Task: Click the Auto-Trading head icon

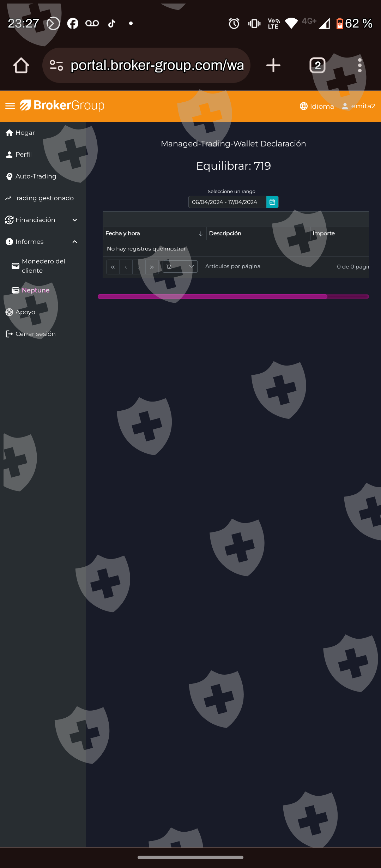Action: [10, 176]
